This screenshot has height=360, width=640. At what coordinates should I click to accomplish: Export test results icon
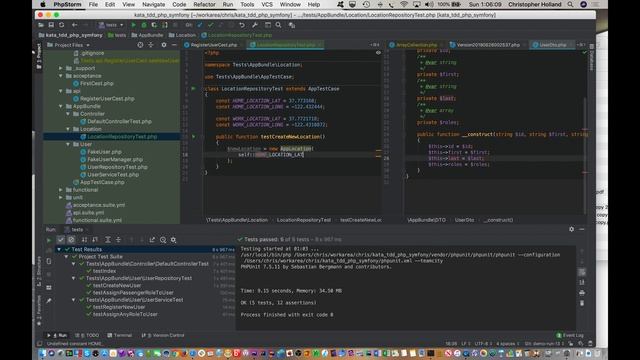pos(152,240)
